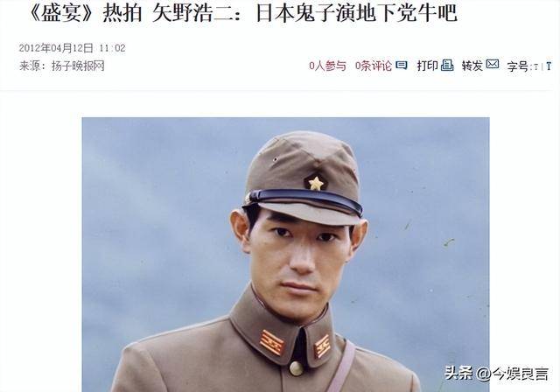
Task: Open the photo of man in uniform
Action: [x=286, y=255]
